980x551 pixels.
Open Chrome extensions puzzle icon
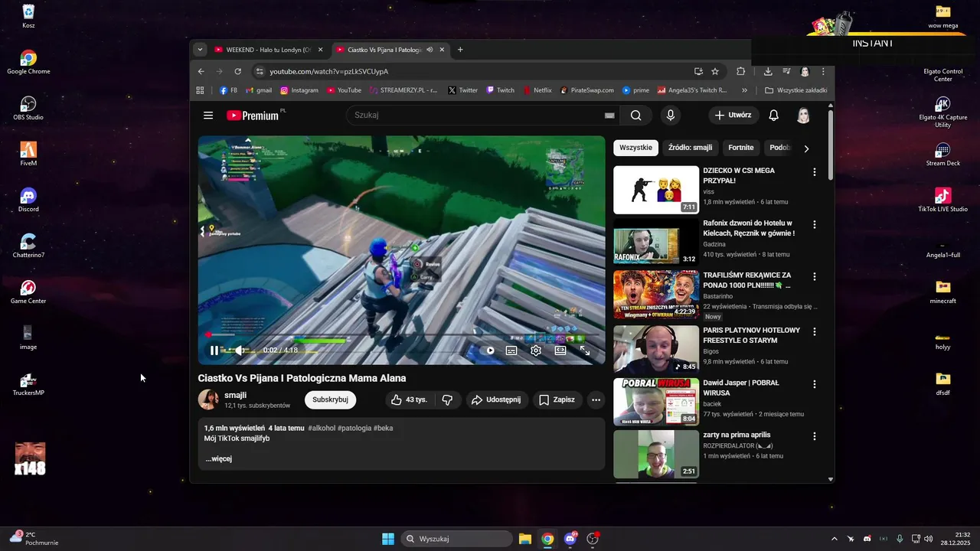click(x=740, y=71)
